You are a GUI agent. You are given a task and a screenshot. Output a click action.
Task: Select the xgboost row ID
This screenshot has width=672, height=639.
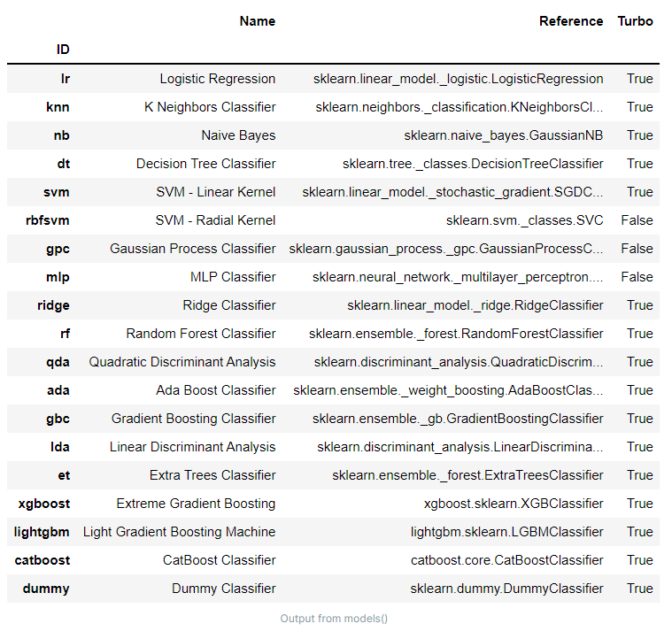44,504
